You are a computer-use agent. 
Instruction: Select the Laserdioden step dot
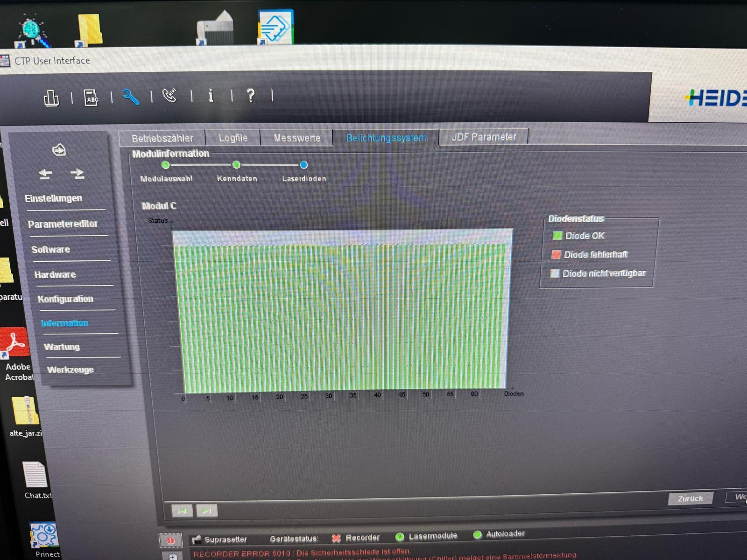click(303, 165)
